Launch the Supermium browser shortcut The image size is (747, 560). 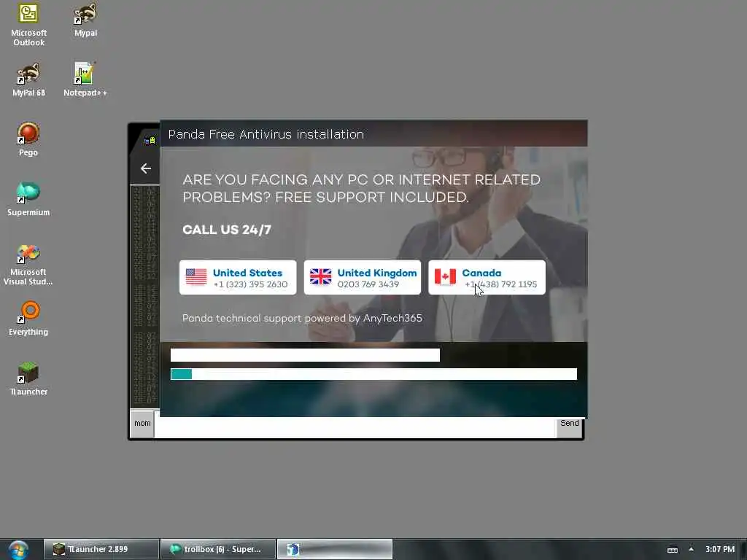(28, 199)
